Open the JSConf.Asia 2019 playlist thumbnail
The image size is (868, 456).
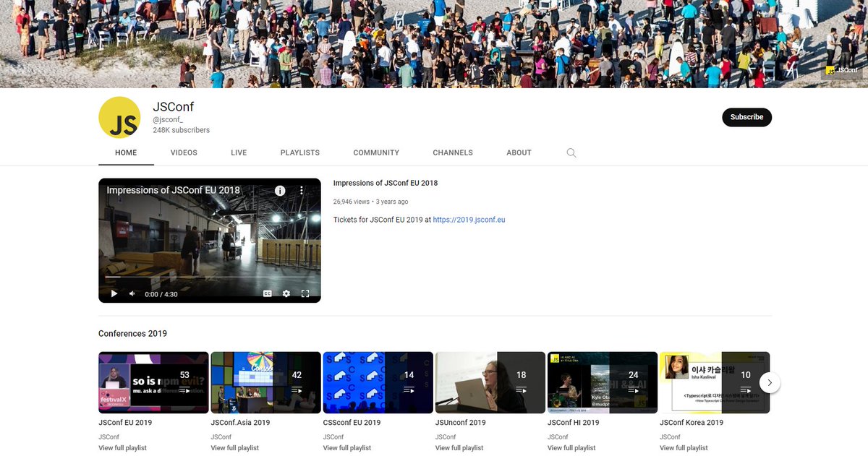[x=265, y=382]
